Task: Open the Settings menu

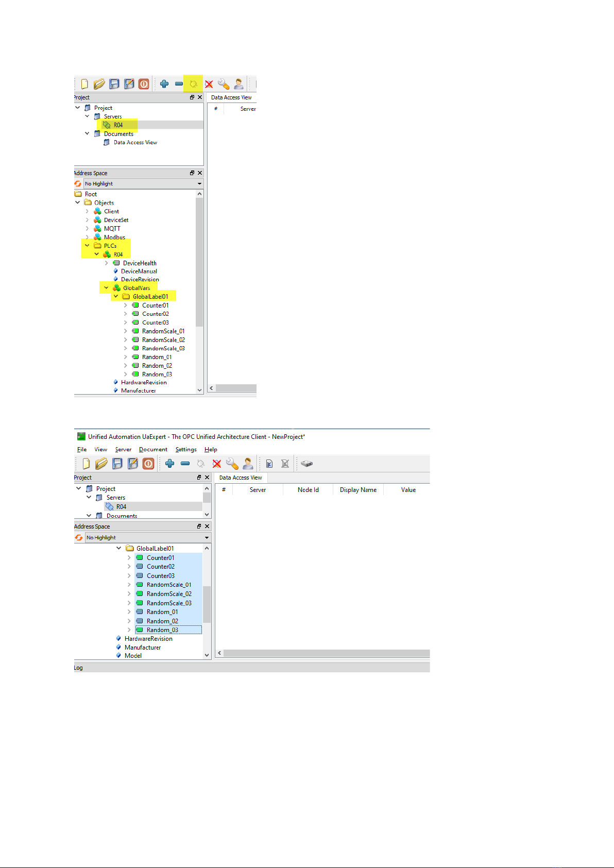Action: pos(186,449)
